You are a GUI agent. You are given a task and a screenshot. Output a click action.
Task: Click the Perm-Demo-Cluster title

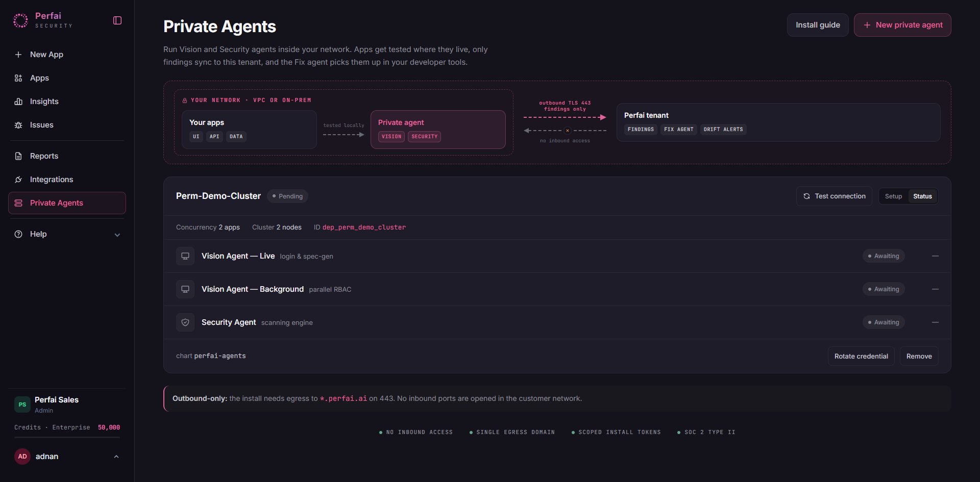[218, 196]
